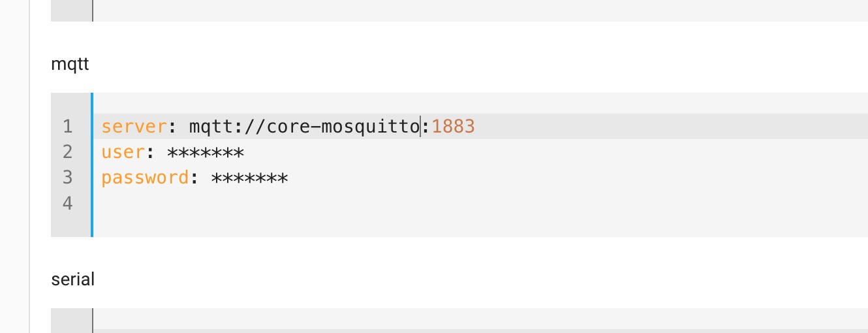
Task: Click line number 2 in mqtt gutter
Action: tap(68, 152)
